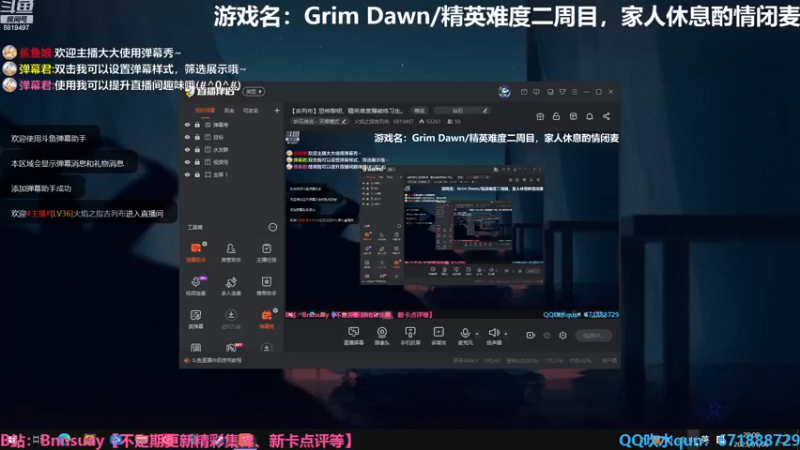Click the download icon in bottom tool row
This screenshot has width=800, height=450.
pyautogui.click(x=266, y=348)
